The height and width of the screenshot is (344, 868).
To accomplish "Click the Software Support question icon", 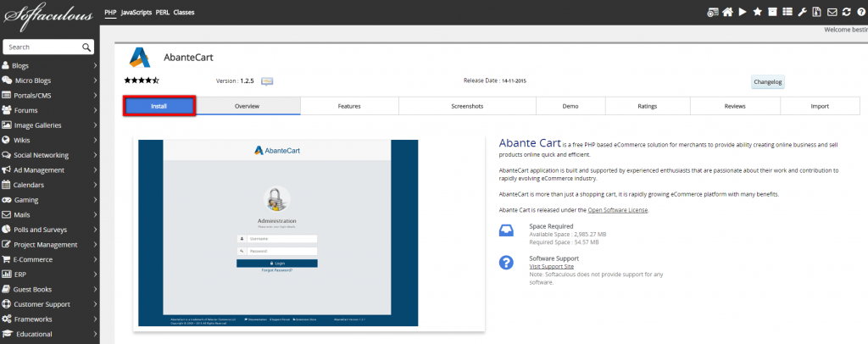I will [x=506, y=263].
